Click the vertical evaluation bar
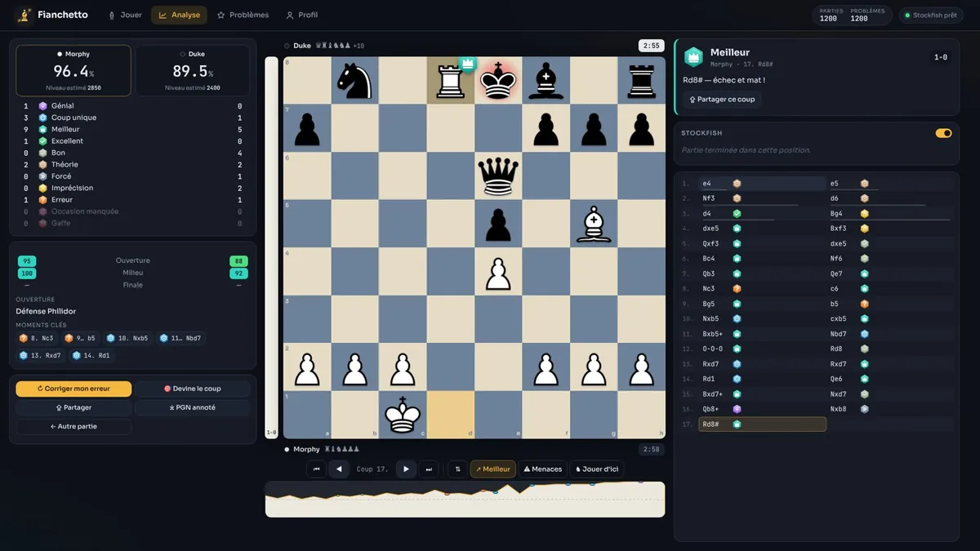The height and width of the screenshot is (551, 980). [x=271, y=247]
